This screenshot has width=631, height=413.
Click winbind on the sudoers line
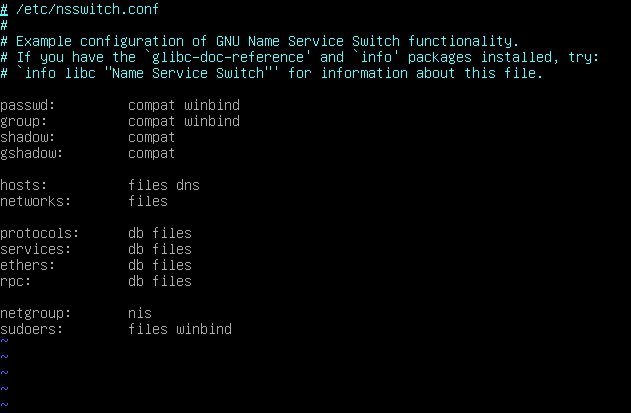point(204,329)
